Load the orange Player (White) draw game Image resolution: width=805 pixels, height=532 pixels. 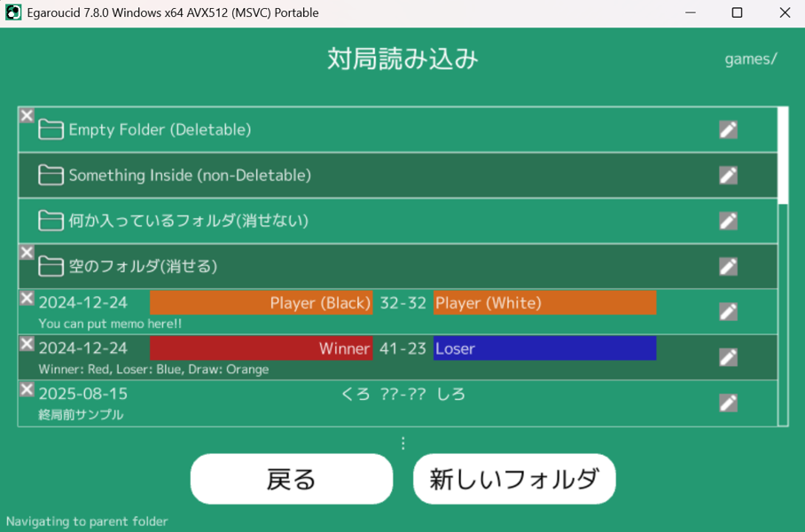[544, 303]
